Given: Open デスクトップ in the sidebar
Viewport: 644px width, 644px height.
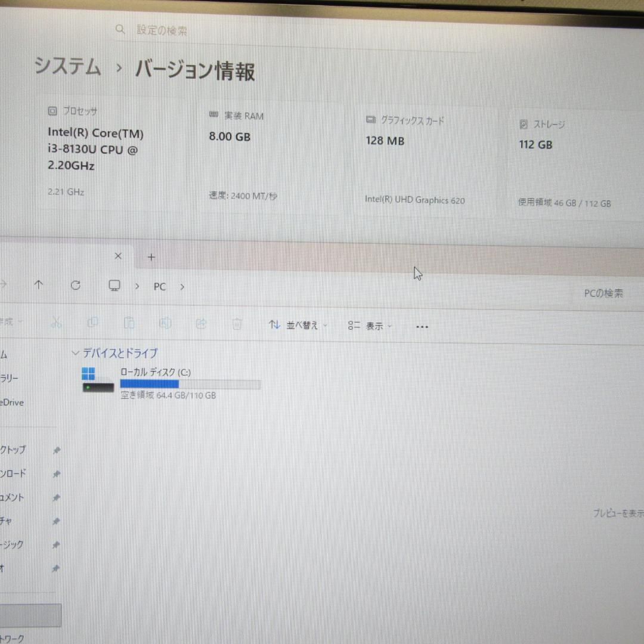Looking at the screenshot, I should 13,450.
